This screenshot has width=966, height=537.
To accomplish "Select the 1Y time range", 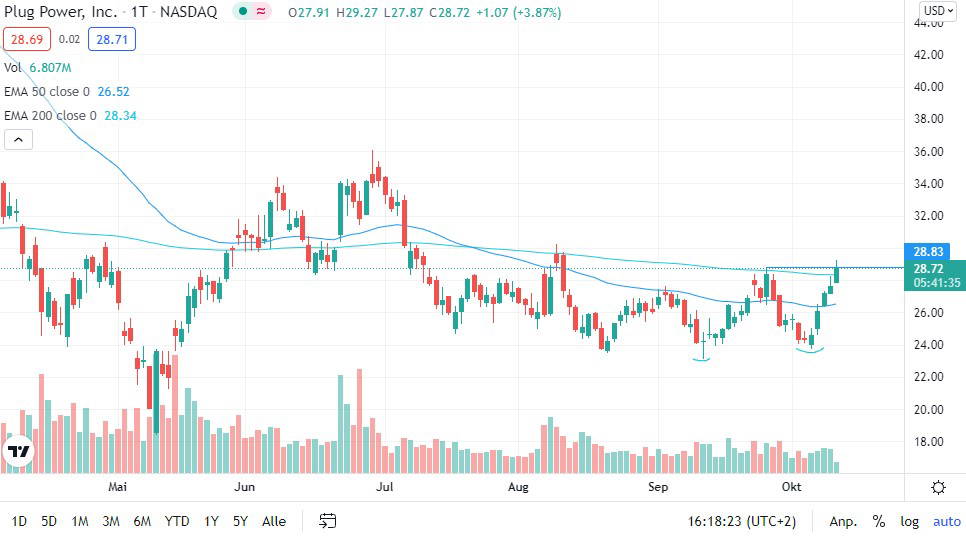I will click(211, 521).
